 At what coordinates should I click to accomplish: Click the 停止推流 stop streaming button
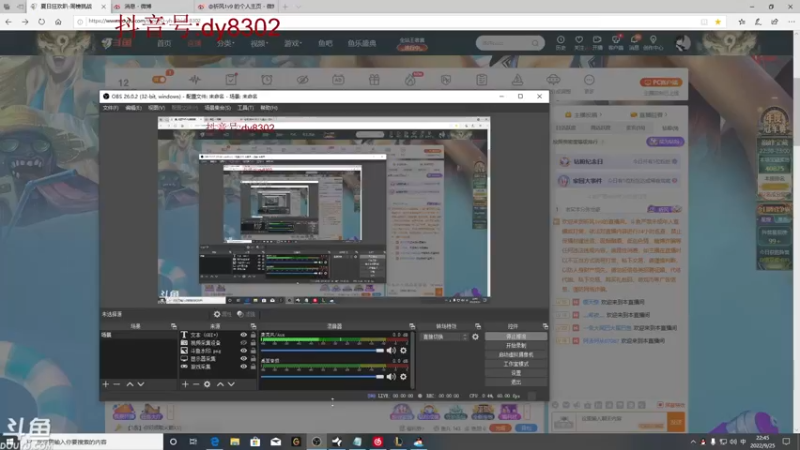click(x=516, y=337)
